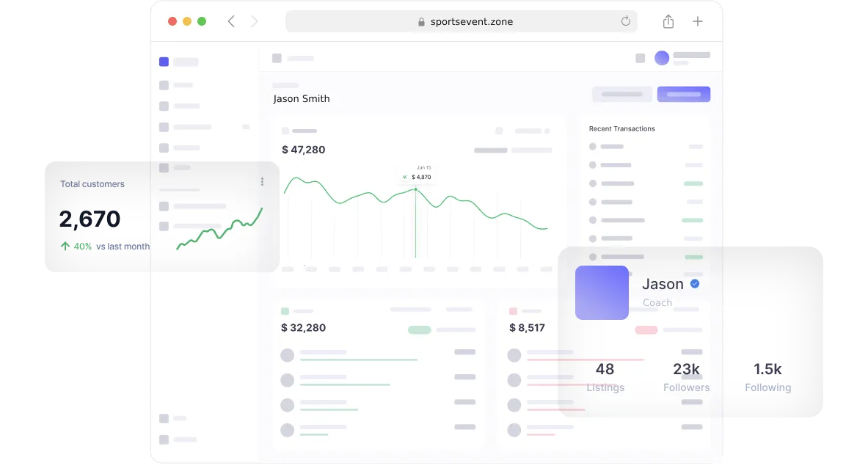Viewport: 868px width, 474px height.
Task: Click the purple profile picture of Jason
Action: coord(602,293)
